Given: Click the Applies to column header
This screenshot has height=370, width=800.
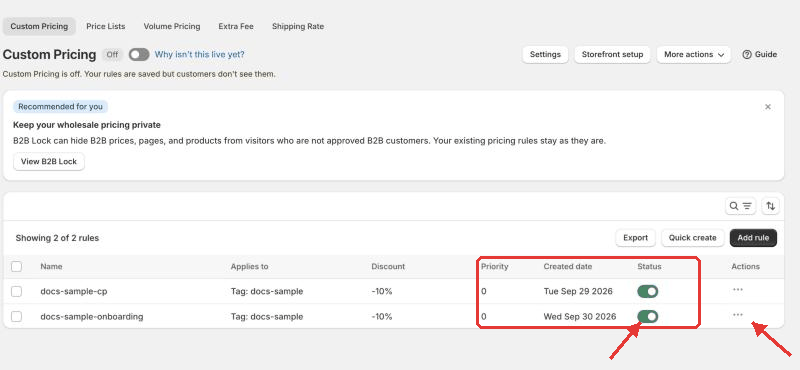Looking at the screenshot, I should [x=249, y=266].
